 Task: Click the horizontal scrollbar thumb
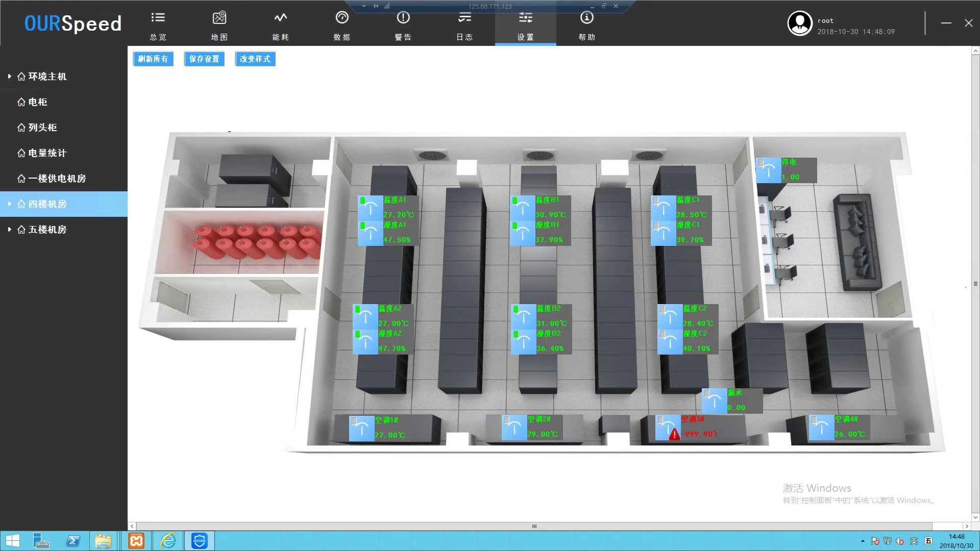pyautogui.click(x=534, y=526)
